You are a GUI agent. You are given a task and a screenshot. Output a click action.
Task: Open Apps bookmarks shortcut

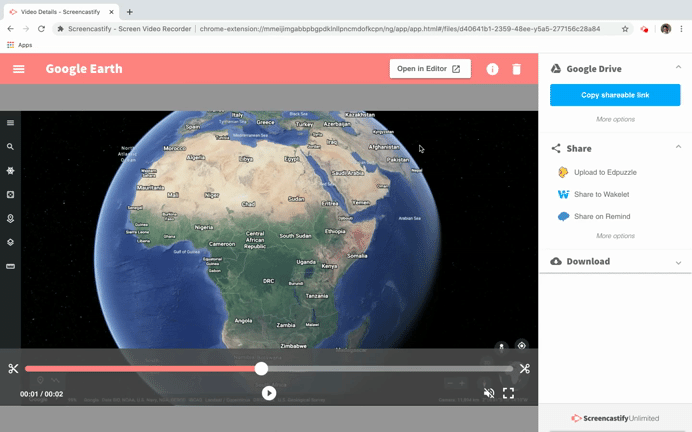coord(19,45)
